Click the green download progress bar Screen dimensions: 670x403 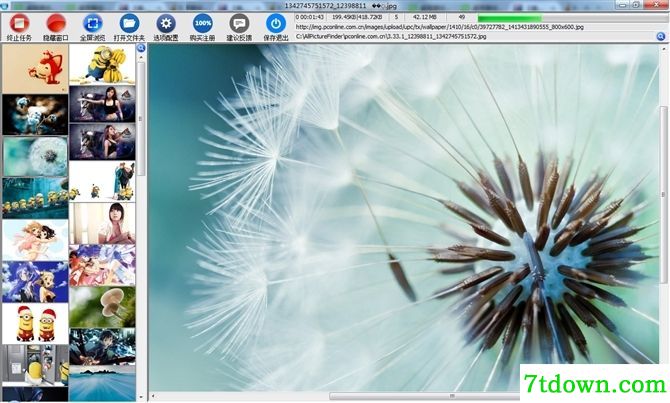coord(509,18)
